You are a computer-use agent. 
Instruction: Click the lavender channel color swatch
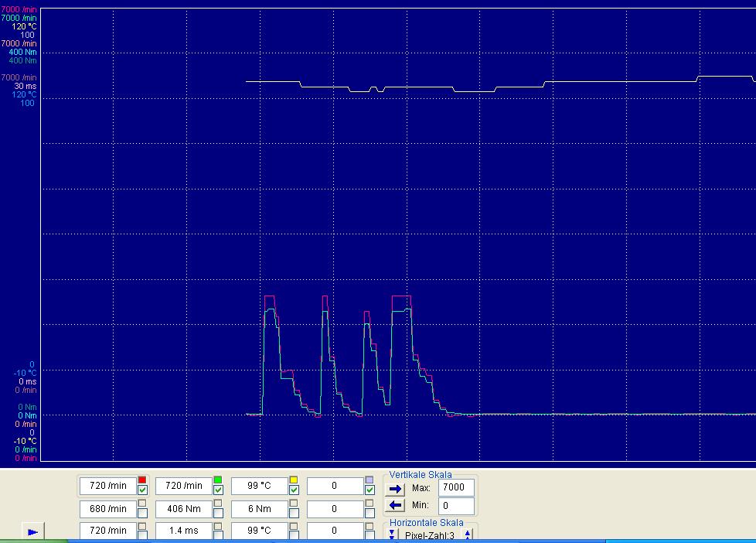tap(369, 480)
